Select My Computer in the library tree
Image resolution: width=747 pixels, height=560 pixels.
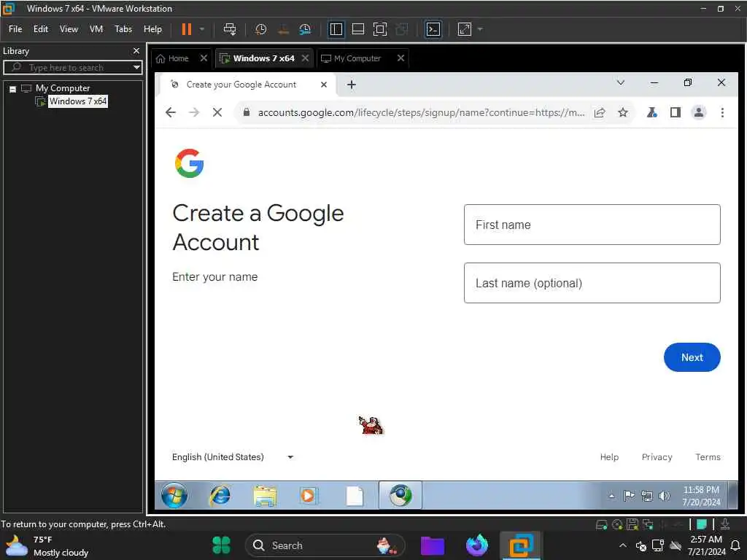coord(63,88)
